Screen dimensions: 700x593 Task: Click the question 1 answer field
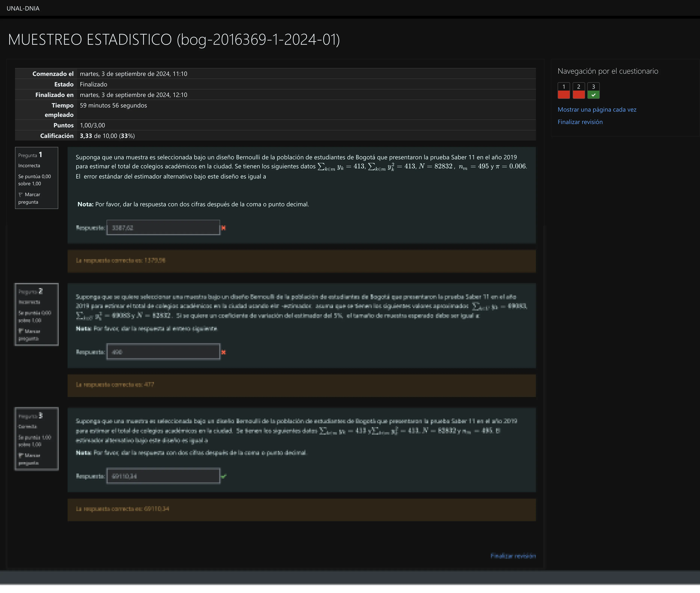[x=163, y=228]
